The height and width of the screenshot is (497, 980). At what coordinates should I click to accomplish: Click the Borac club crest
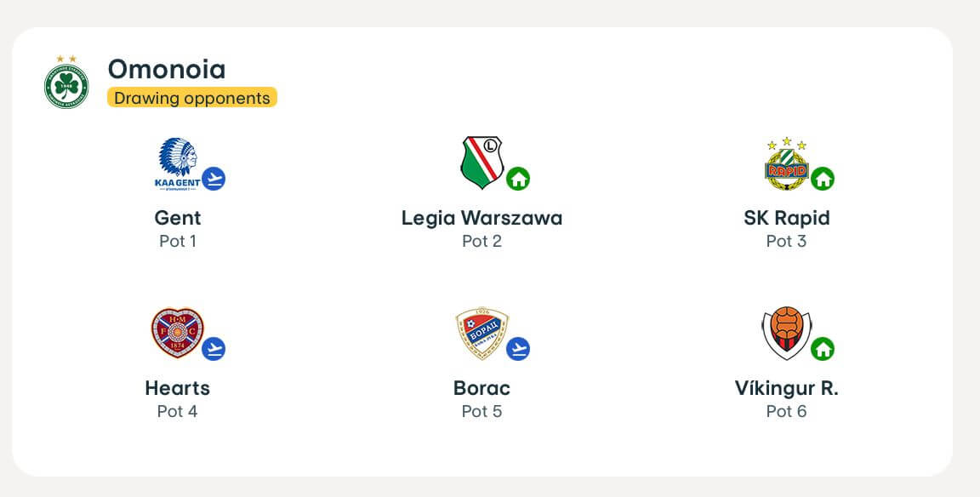click(481, 333)
